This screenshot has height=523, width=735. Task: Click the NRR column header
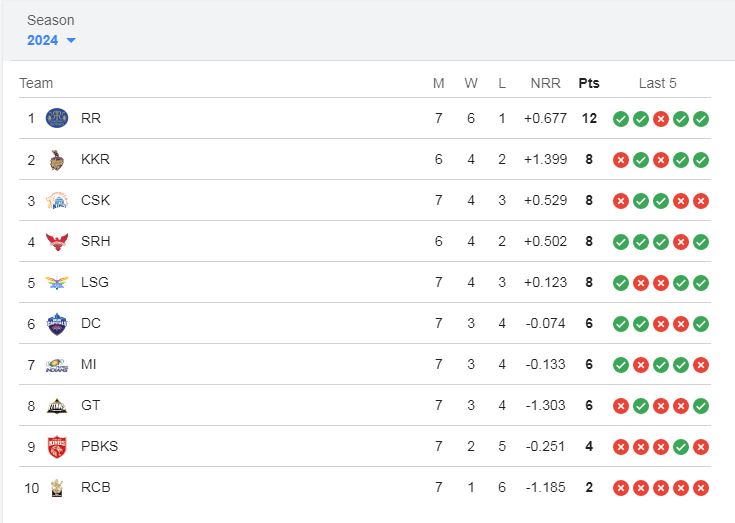[x=545, y=83]
